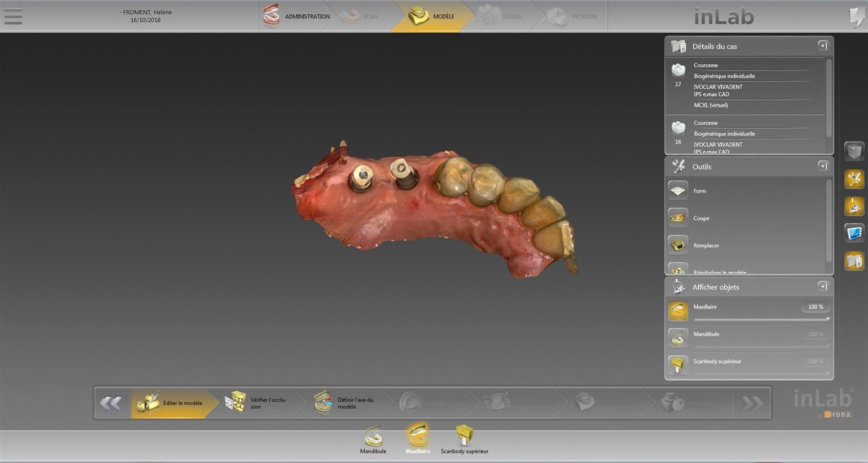Open the view options cube side icon
The image size is (868, 463).
854,151
